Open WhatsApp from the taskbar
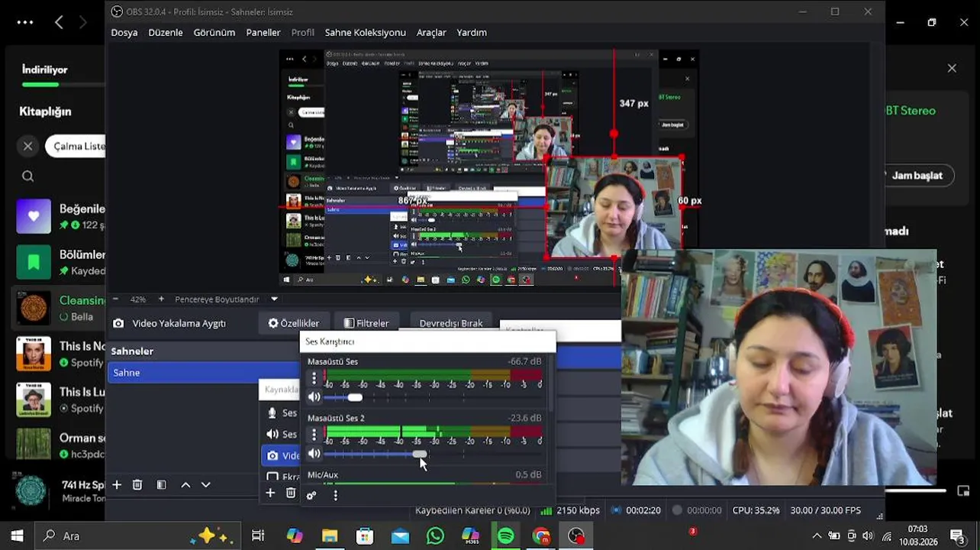980x550 pixels. [x=435, y=535]
